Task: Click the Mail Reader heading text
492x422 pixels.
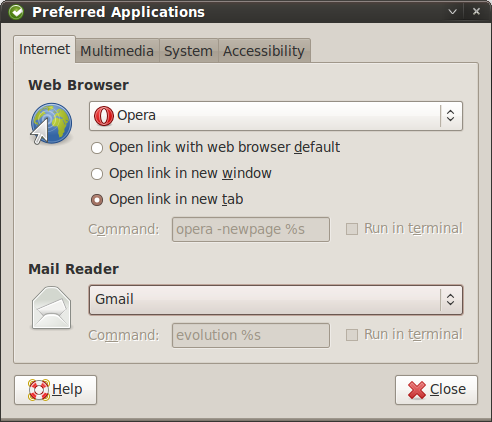Action: pyautogui.click(x=73, y=269)
